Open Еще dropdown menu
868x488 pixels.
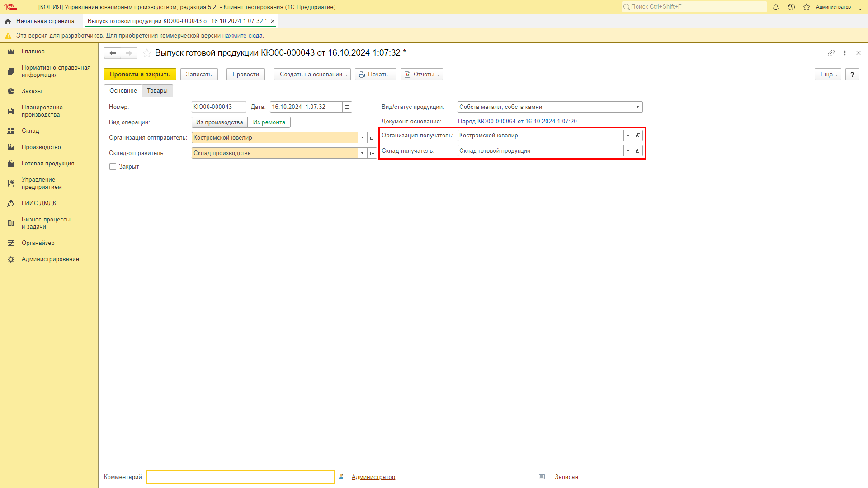[x=828, y=75]
